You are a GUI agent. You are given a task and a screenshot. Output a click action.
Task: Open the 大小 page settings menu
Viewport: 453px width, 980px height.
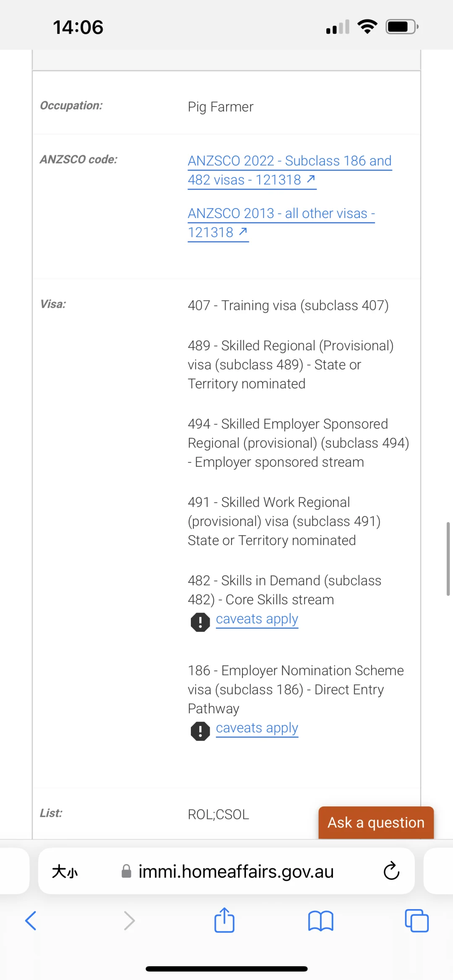[x=65, y=872]
